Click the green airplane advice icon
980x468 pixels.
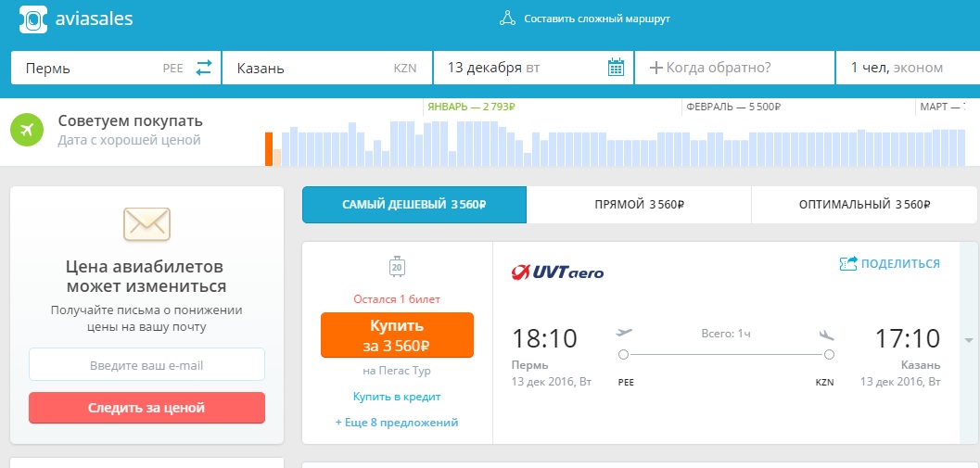(28, 130)
